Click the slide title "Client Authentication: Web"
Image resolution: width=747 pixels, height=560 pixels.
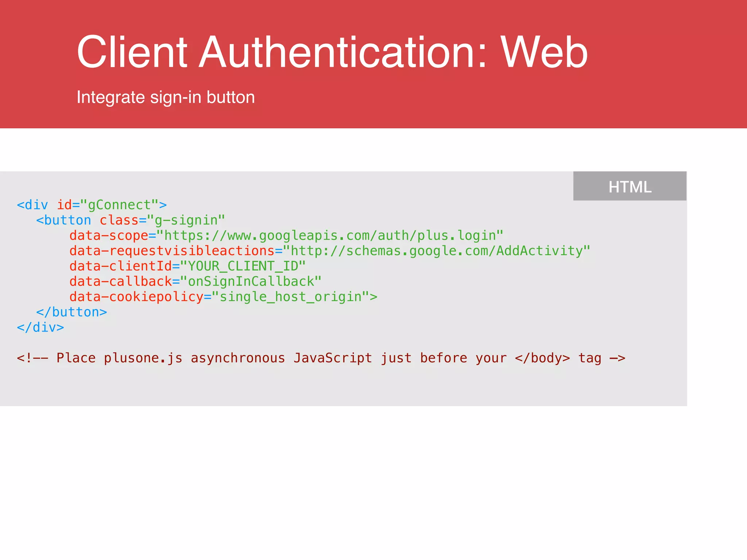coord(332,52)
